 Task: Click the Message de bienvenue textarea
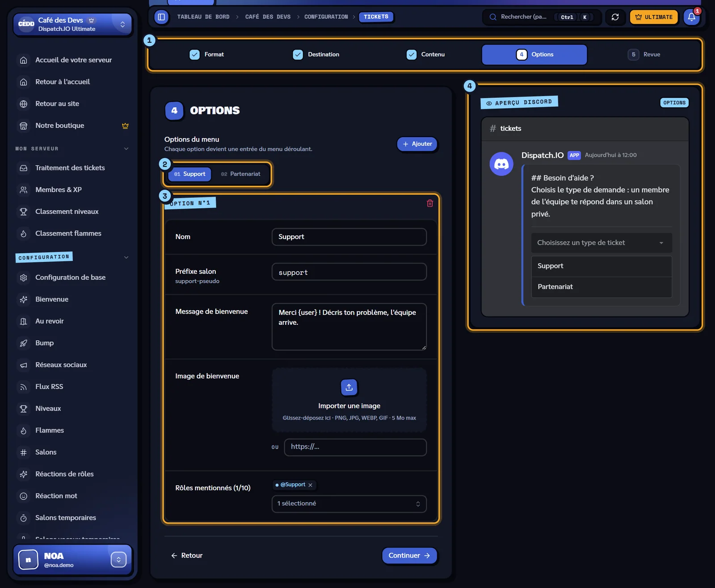click(349, 327)
